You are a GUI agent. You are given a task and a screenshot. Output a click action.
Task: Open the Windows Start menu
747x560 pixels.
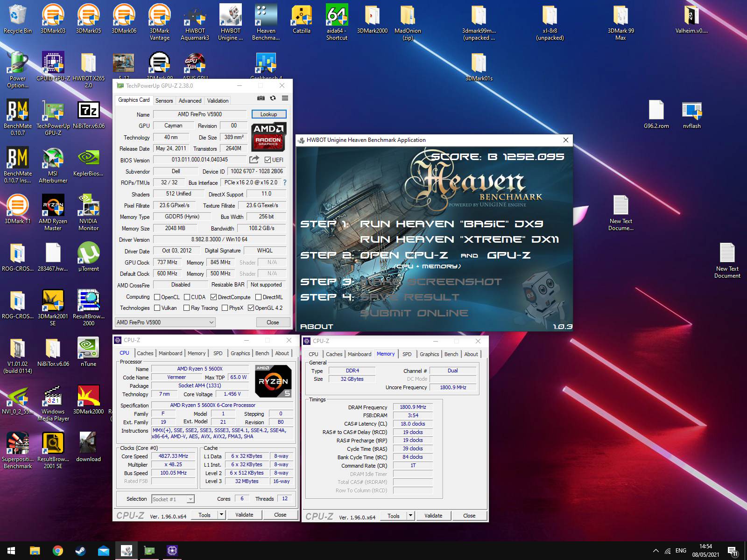coord(11,551)
